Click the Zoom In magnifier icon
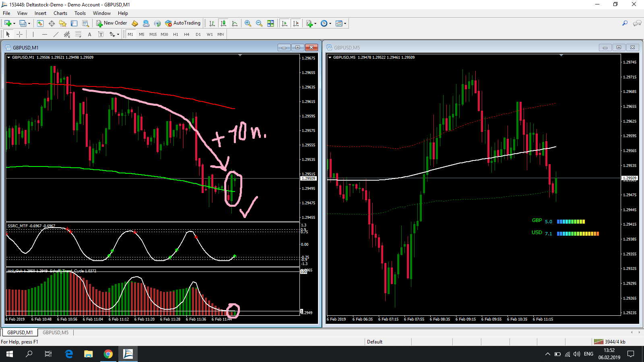This screenshot has width=644, height=362. (248, 23)
